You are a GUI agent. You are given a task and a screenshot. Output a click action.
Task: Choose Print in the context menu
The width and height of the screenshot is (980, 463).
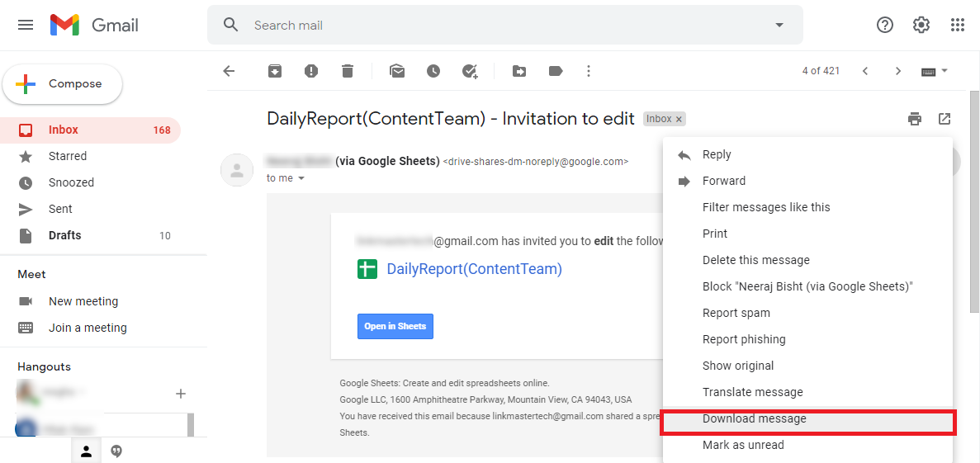tap(807, 234)
